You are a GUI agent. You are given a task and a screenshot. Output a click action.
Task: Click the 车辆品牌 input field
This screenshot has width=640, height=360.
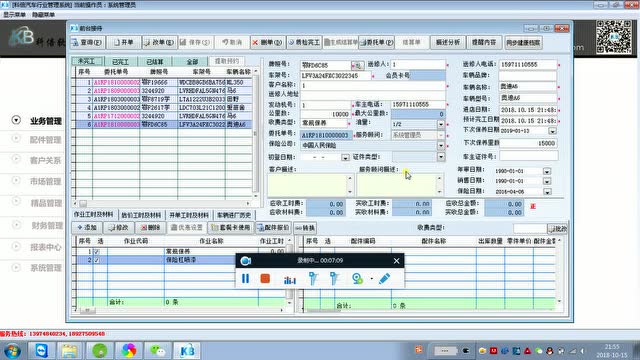coord(528,76)
